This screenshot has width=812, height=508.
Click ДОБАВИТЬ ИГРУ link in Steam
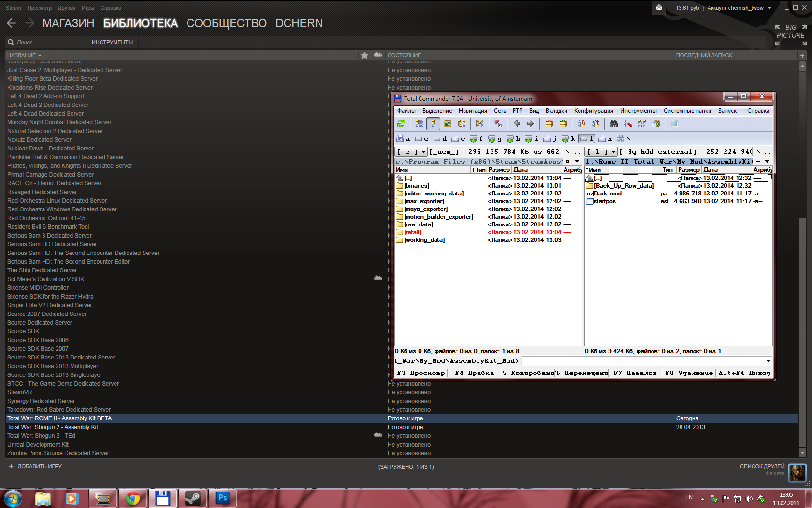37,466
